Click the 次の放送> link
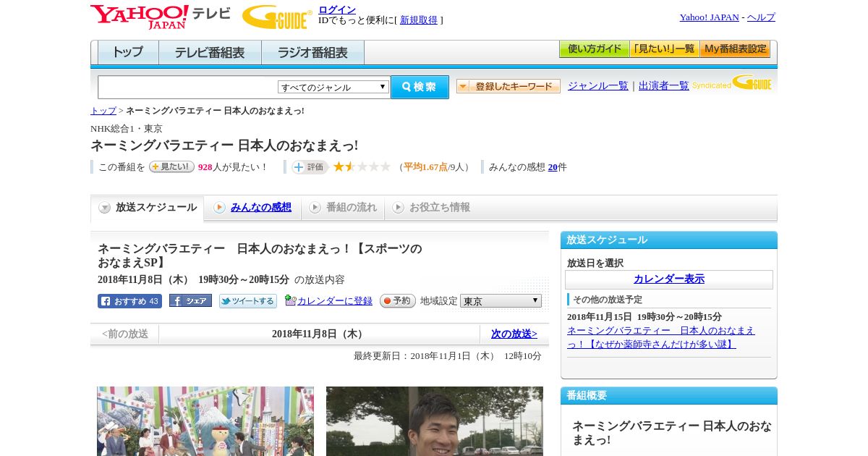The image size is (868, 456). pos(514,334)
